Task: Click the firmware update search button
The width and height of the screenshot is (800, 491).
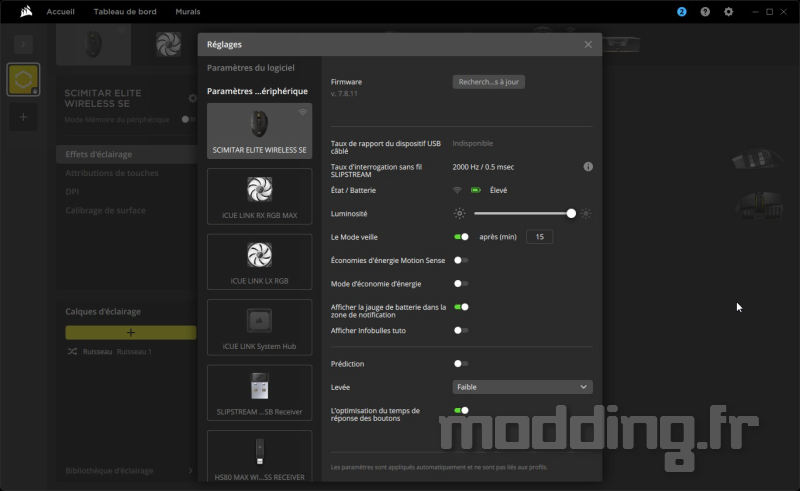Action: 488,82
